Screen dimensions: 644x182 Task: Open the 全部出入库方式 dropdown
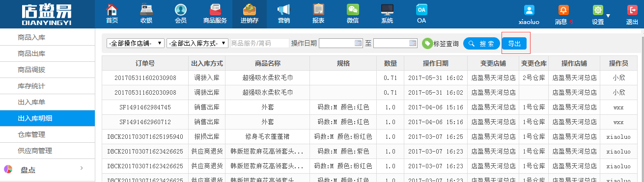click(197, 43)
